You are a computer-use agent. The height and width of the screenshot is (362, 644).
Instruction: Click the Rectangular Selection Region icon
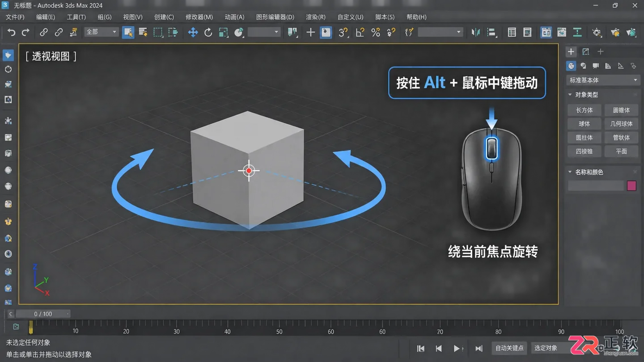click(158, 32)
